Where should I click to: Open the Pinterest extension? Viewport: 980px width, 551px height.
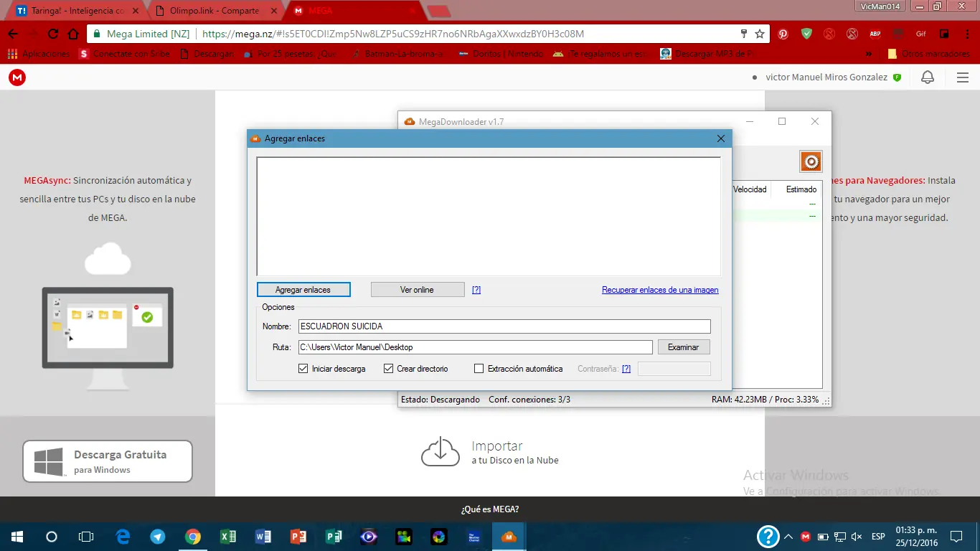tap(783, 34)
